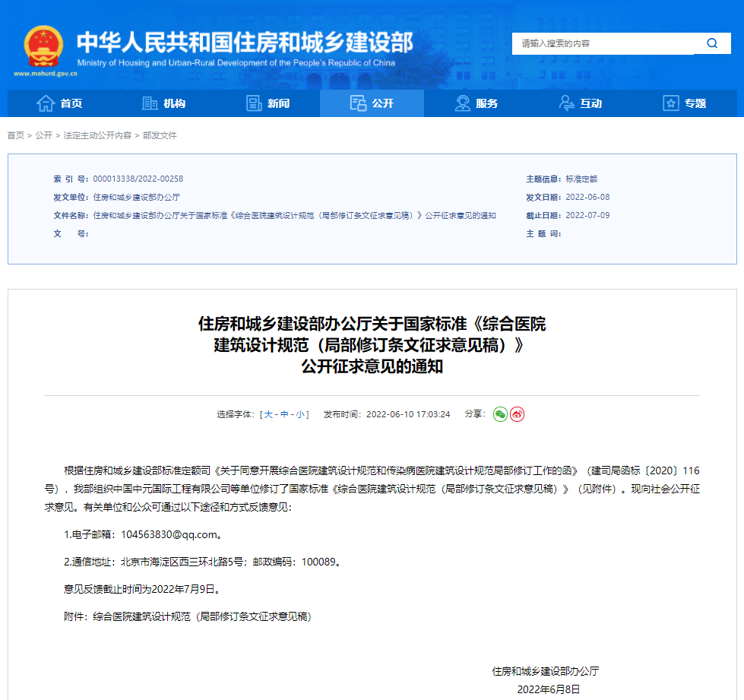744x700 pixels.
Task: Go to 法定主动公开内容 in breadcrumb
Action: click(x=97, y=136)
